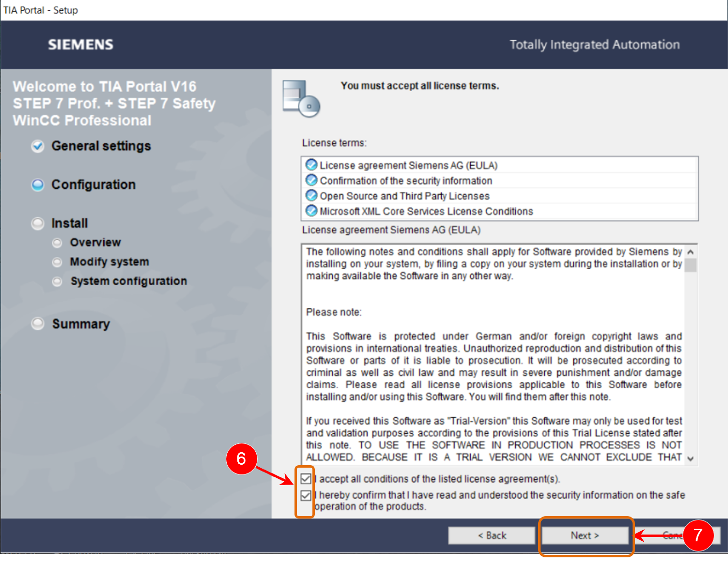Click the < Back button
728x567 pixels.
click(492, 535)
